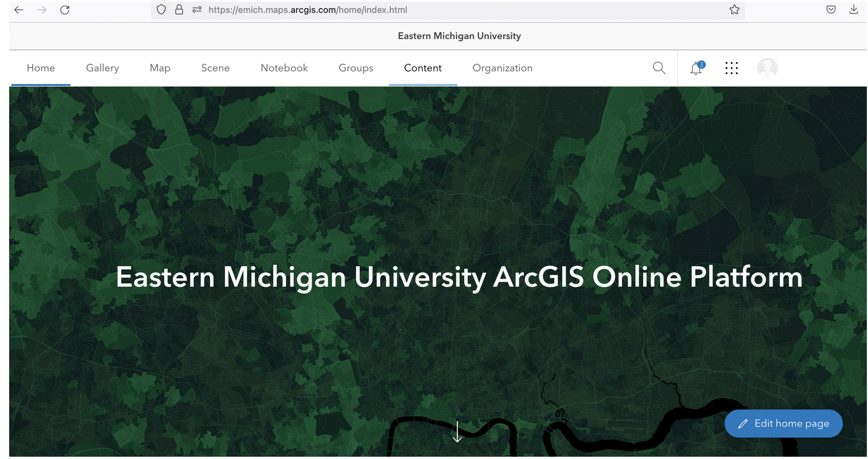868x459 pixels.
Task: Reload the page with the refresh icon
Action: (65, 10)
